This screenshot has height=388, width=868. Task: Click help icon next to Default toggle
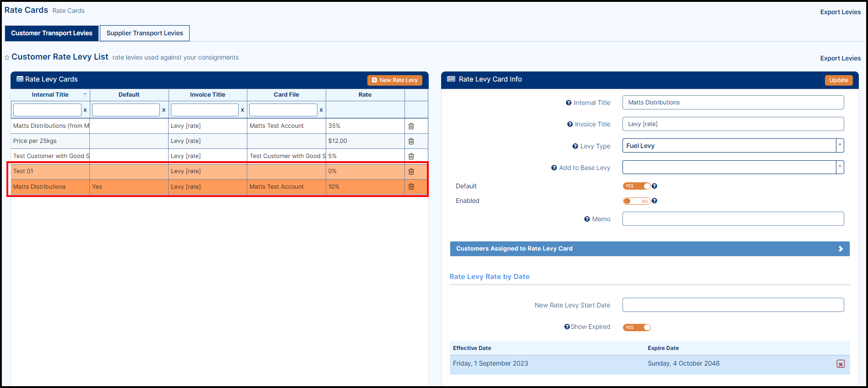click(x=655, y=186)
